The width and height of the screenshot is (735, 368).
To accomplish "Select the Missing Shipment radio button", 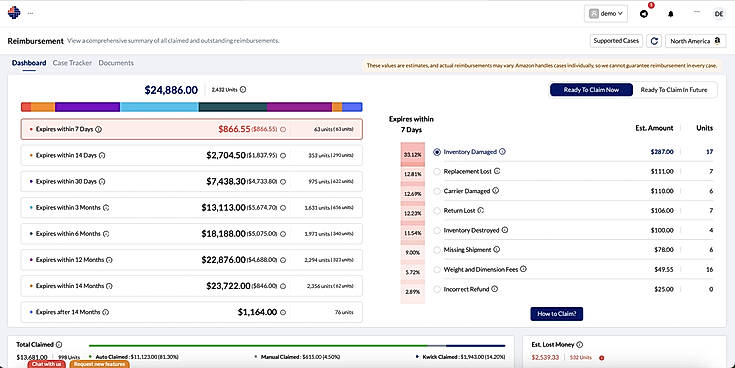I will [437, 250].
